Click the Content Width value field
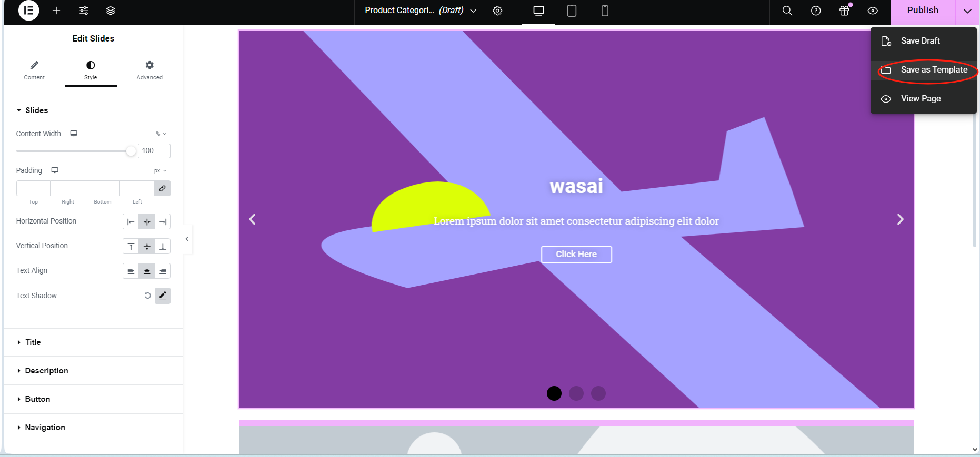The image size is (980, 457). 154,151
